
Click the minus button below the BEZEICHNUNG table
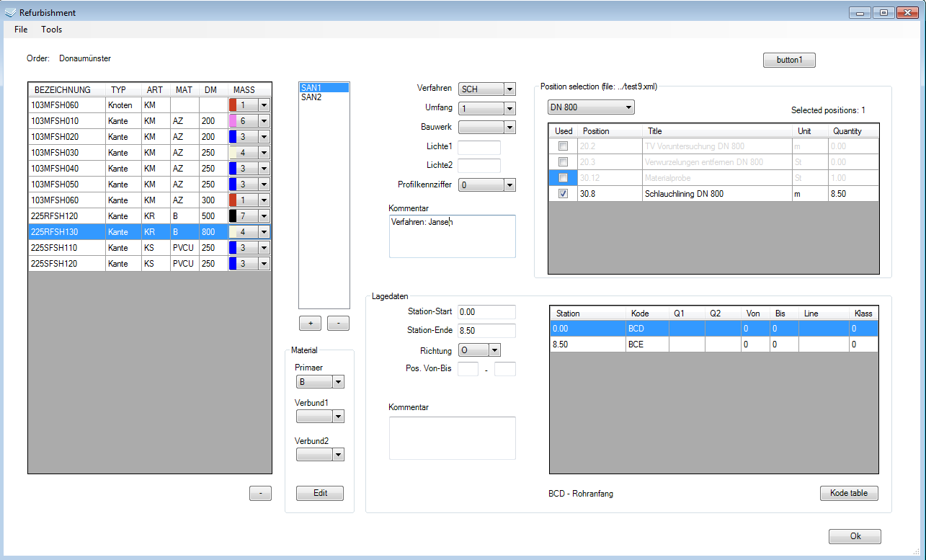point(260,494)
